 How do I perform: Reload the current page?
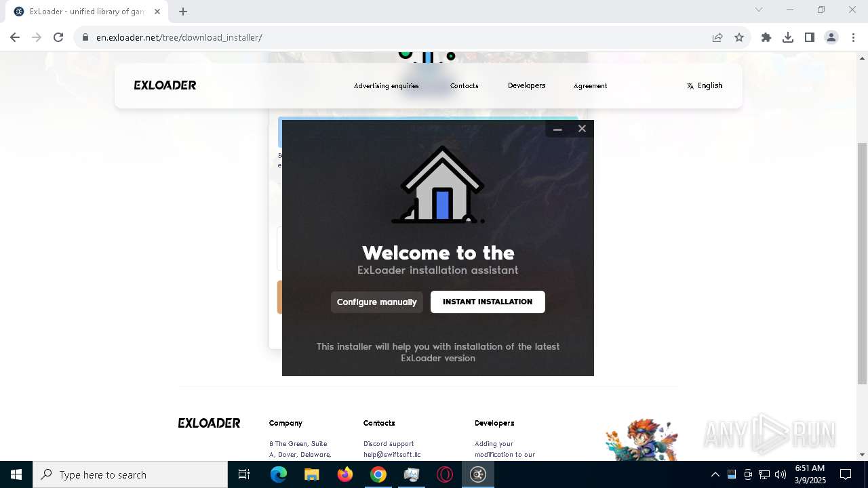click(x=58, y=37)
